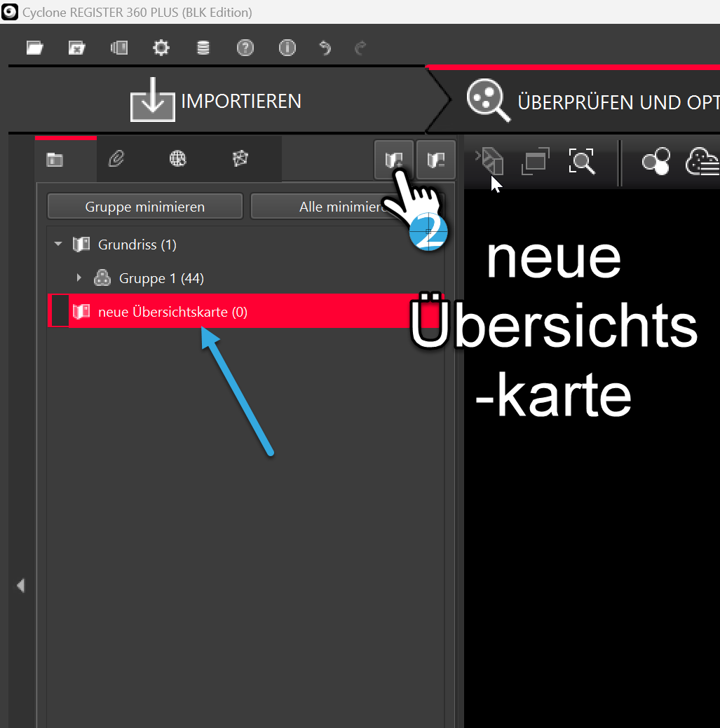The image size is (720, 728).
Task: Open settings gear icon
Action: click(161, 48)
